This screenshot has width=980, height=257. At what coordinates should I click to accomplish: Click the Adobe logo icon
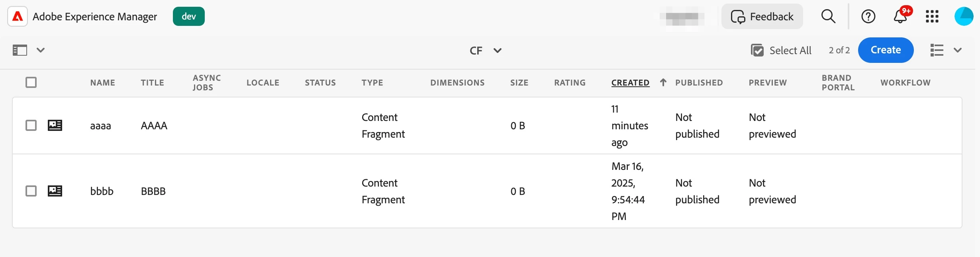(x=18, y=16)
